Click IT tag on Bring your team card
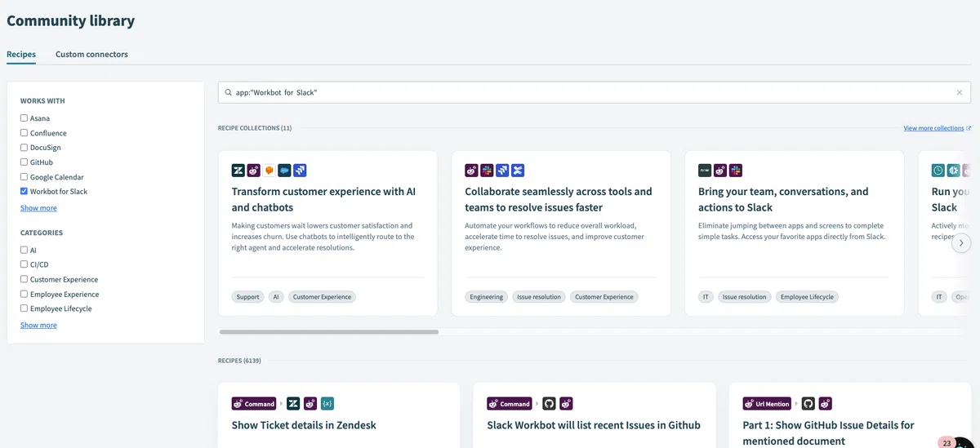The image size is (980, 448). click(706, 297)
